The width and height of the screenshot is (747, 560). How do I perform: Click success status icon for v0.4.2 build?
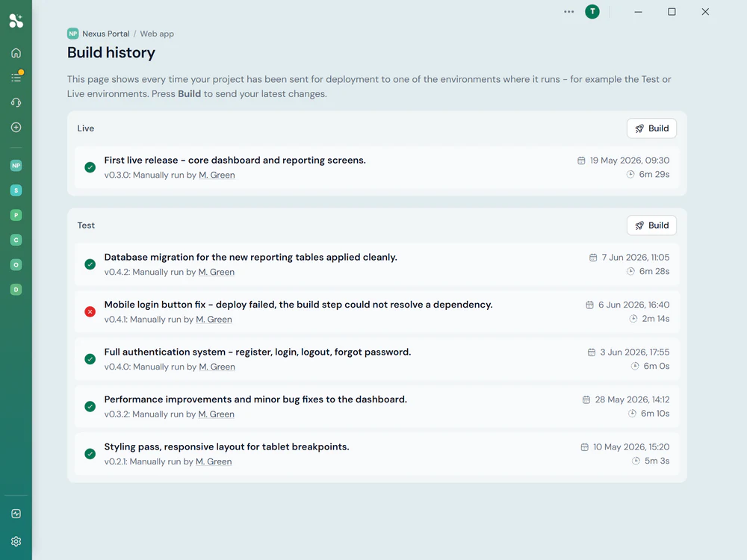click(90, 264)
